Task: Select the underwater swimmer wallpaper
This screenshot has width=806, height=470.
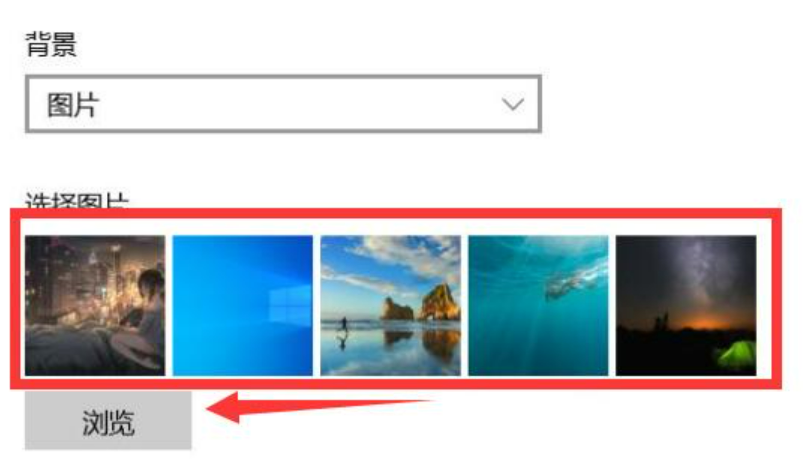Action: coord(538,305)
